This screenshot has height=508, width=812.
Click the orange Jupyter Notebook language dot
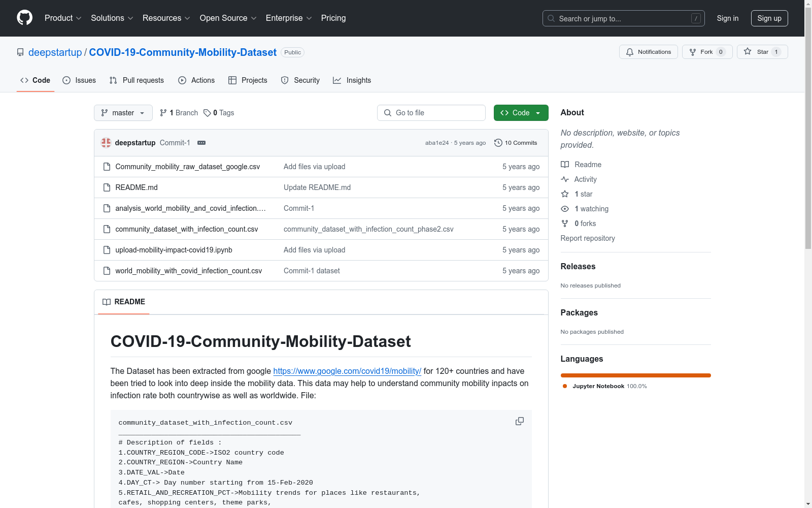pos(565,386)
